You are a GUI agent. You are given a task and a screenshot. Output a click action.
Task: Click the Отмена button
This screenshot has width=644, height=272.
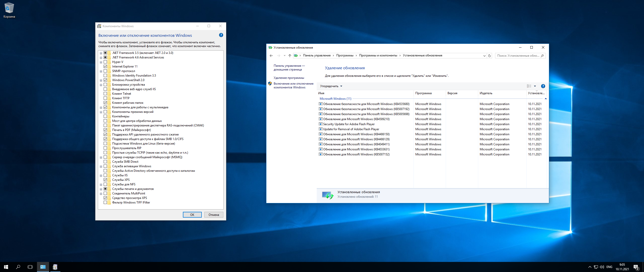pos(214,215)
